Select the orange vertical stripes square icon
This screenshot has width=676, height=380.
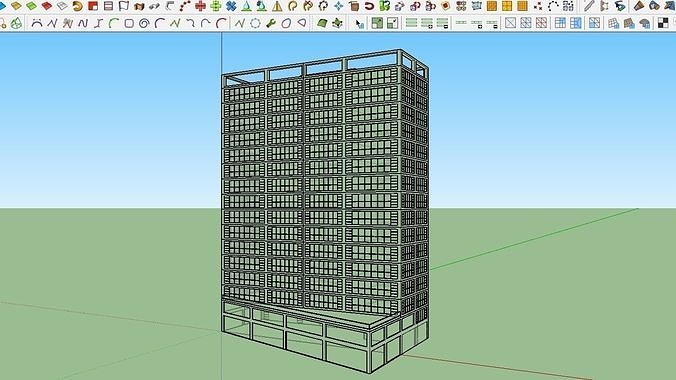523,6
